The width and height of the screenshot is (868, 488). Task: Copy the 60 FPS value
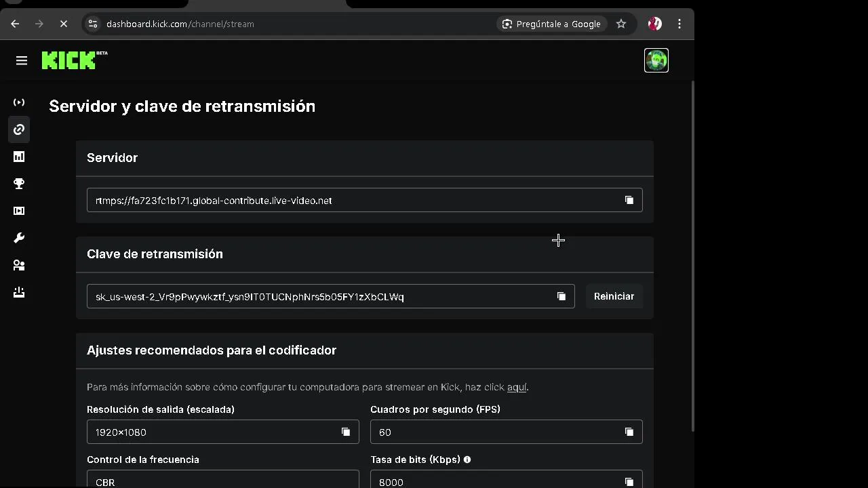tap(629, 432)
